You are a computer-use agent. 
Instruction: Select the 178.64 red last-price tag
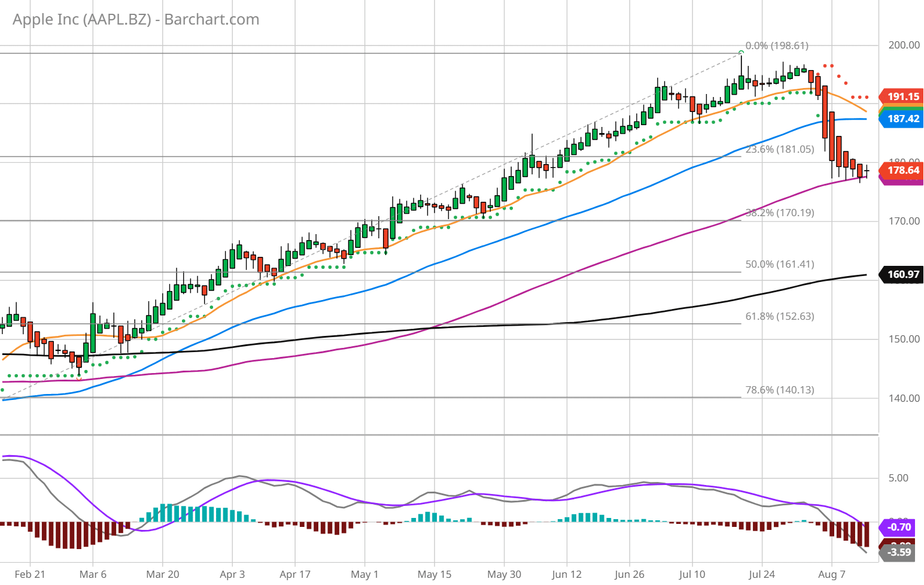(x=901, y=170)
